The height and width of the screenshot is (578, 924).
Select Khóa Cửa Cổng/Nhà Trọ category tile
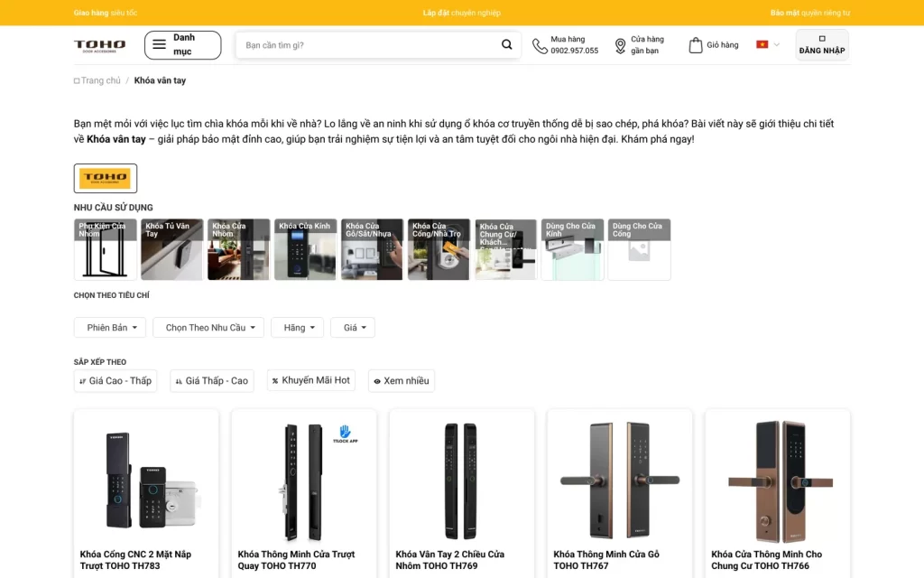click(x=439, y=249)
